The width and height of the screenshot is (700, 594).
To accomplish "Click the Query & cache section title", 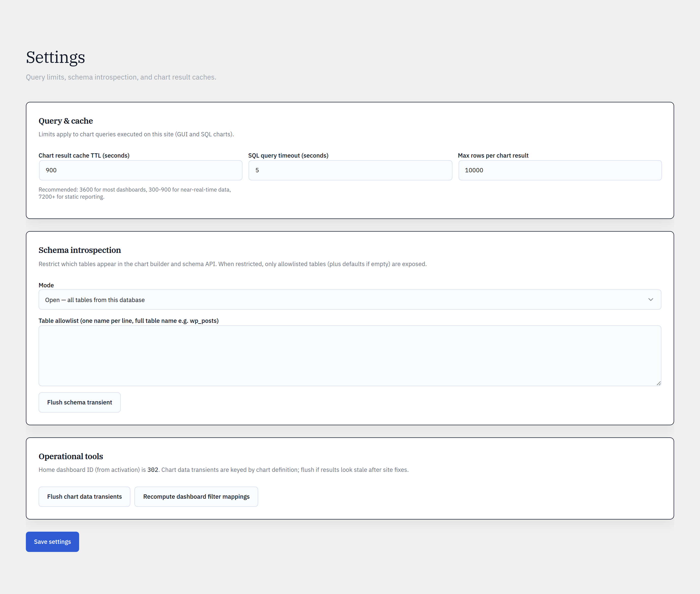I will (66, 121).
